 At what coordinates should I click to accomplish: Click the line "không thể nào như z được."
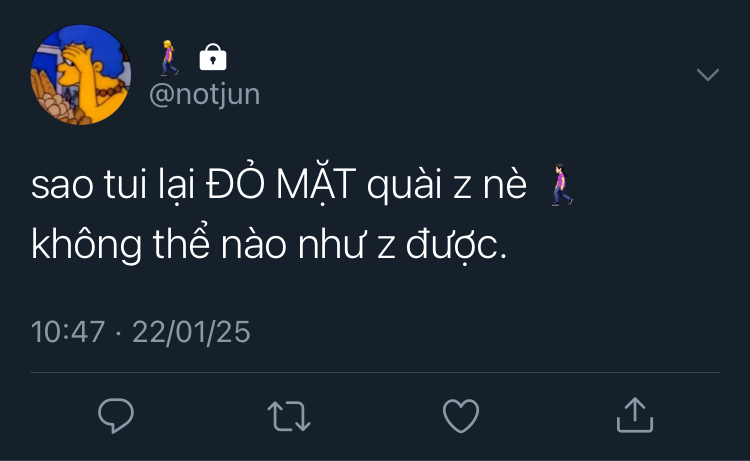pyautogui.click(x=270, y=245)
